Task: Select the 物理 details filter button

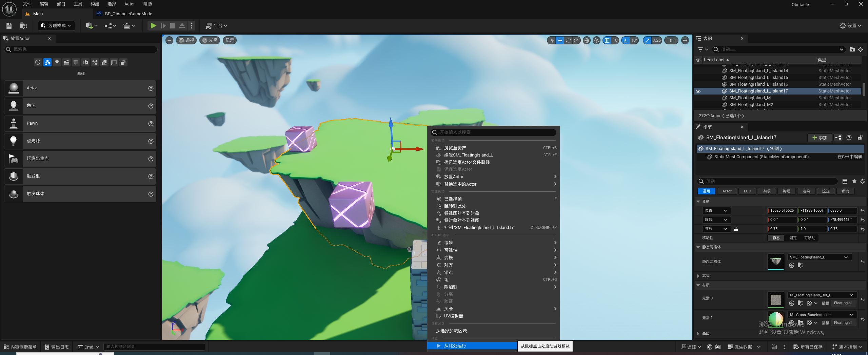Action: [786, 191]
